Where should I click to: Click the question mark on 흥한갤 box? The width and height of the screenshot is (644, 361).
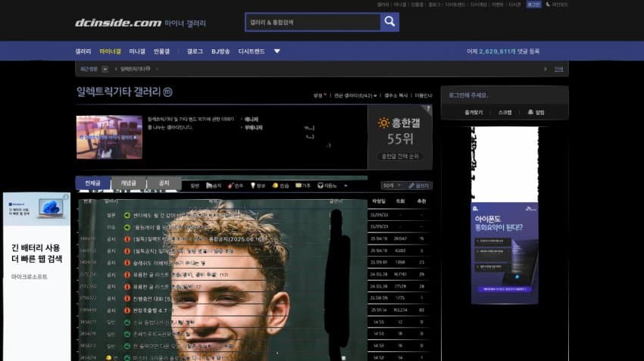click(x=428, y=109)
